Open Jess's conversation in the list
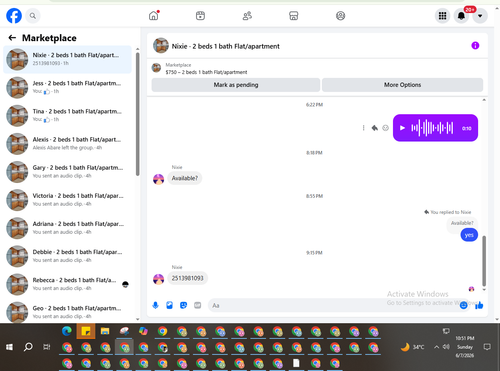Image resolution: width=500 pixels, height=371 pixels. 67,87
